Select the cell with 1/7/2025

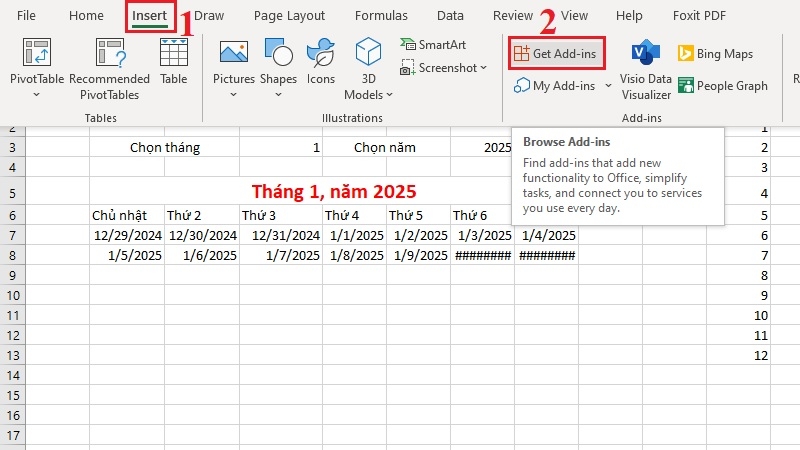coord(281,255)
